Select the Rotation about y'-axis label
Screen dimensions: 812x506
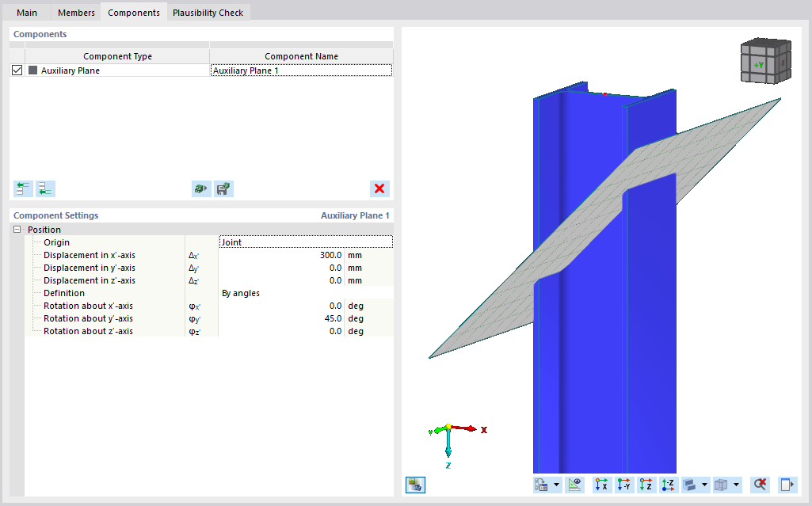click(88, 318)
